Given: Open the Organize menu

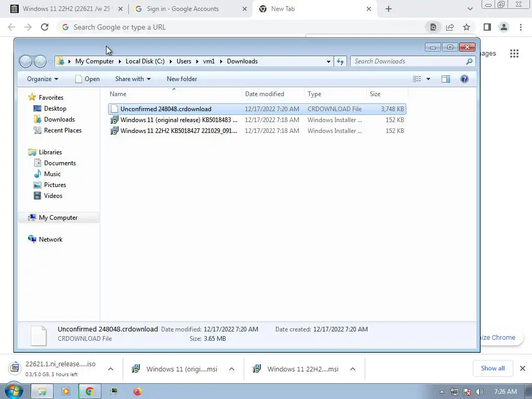Looking at the screenshot, I should (43, 79).
